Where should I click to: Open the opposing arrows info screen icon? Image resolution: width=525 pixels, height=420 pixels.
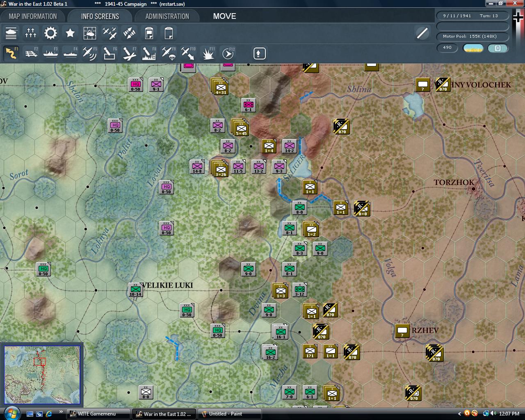click(129, 33)
